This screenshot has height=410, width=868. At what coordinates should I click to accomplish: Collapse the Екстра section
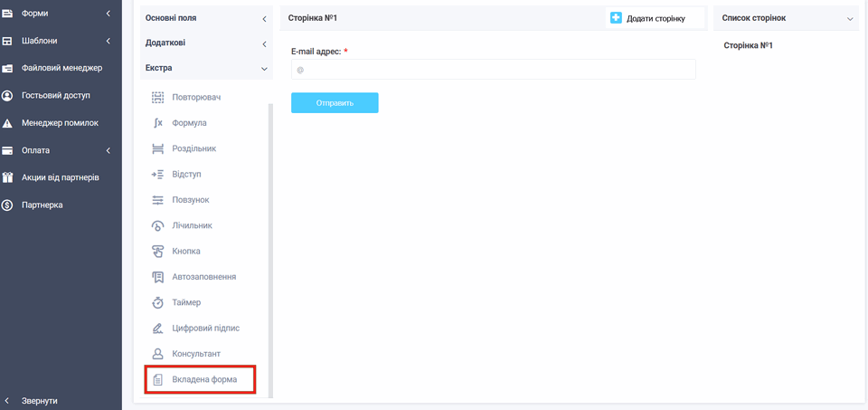click(206, 68)
